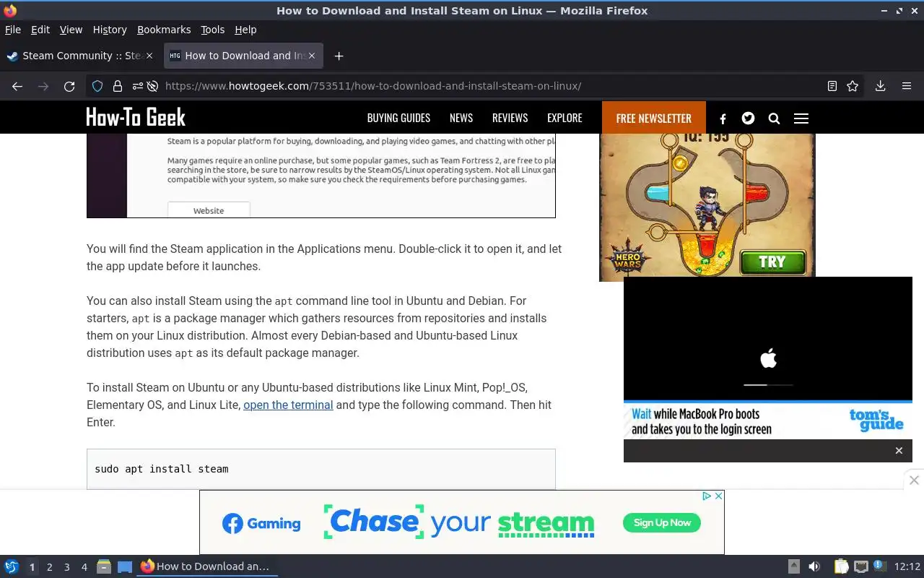
Task: Open Buying Guides navigation link
Action: coord(398,118)
